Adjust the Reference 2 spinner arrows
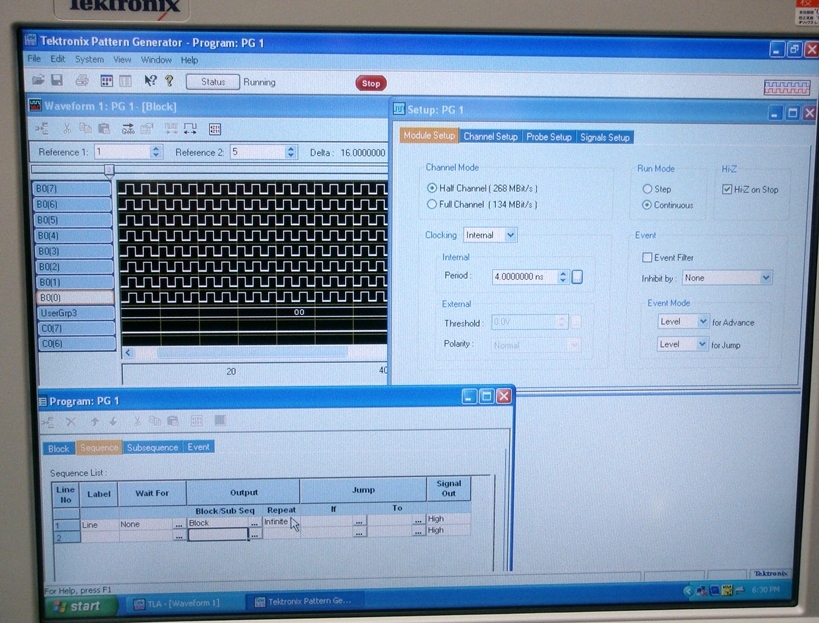The height and width of the screenshot is (623, 819). [x=291, y=152]
